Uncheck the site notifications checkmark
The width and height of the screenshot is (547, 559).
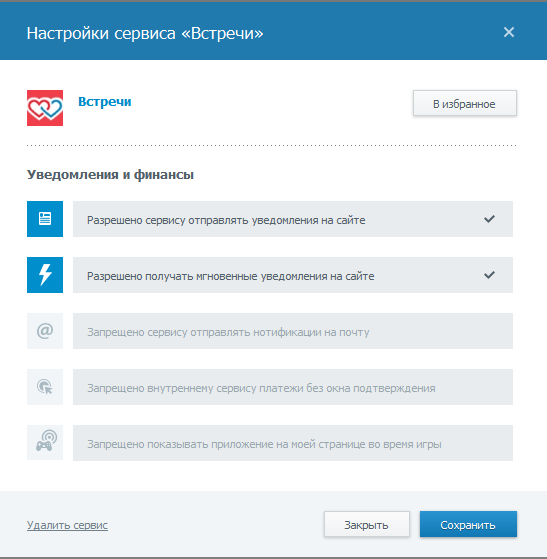point(489,219)
